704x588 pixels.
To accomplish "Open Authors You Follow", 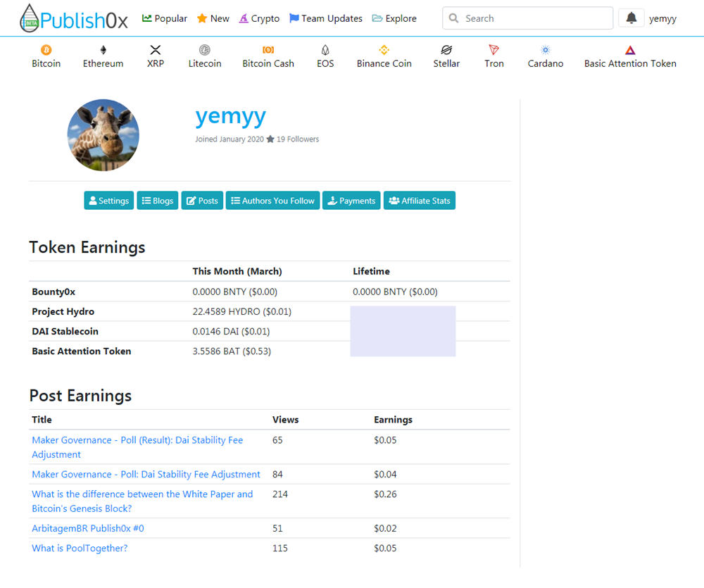I will [x=272, y=200].
